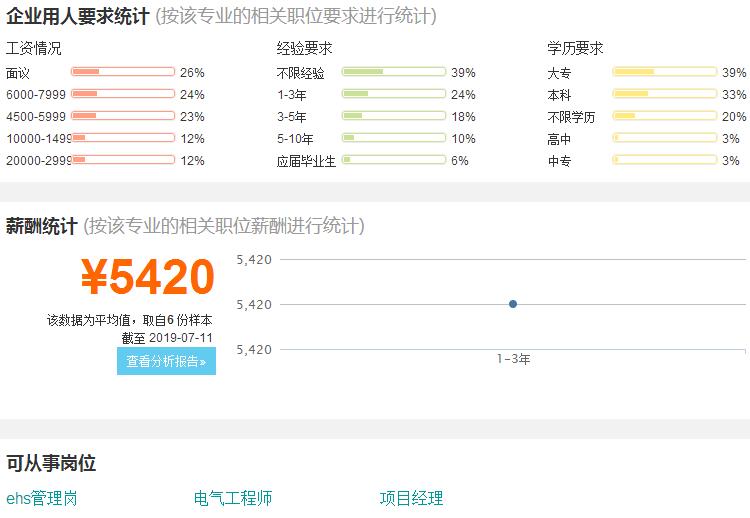Click the 6000-7999 salary bar
The width and height of the screenshot is (750, 518).
[x=123, y=94]
